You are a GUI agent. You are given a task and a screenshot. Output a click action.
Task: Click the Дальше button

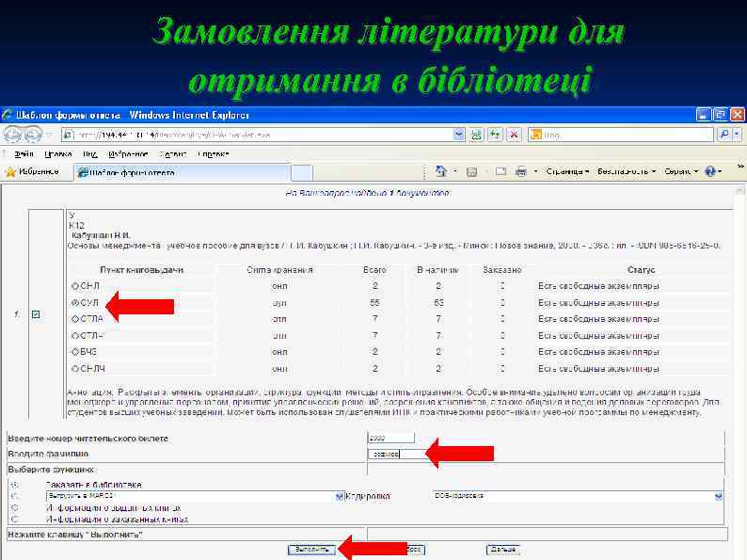(x=503, y=550)
